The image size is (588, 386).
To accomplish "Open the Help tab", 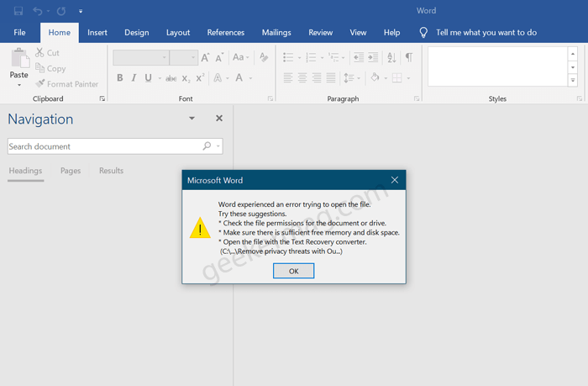I will 392,33.
